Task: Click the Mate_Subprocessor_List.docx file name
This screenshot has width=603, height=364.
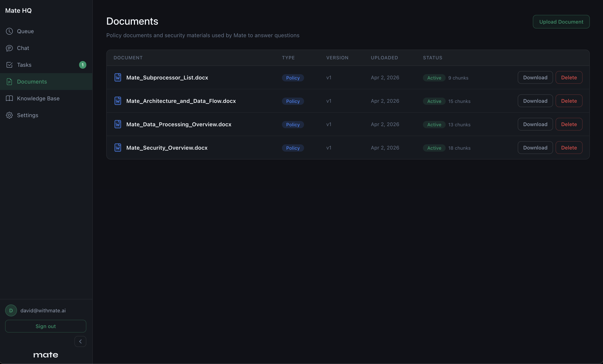Action: tap(167, 78)
